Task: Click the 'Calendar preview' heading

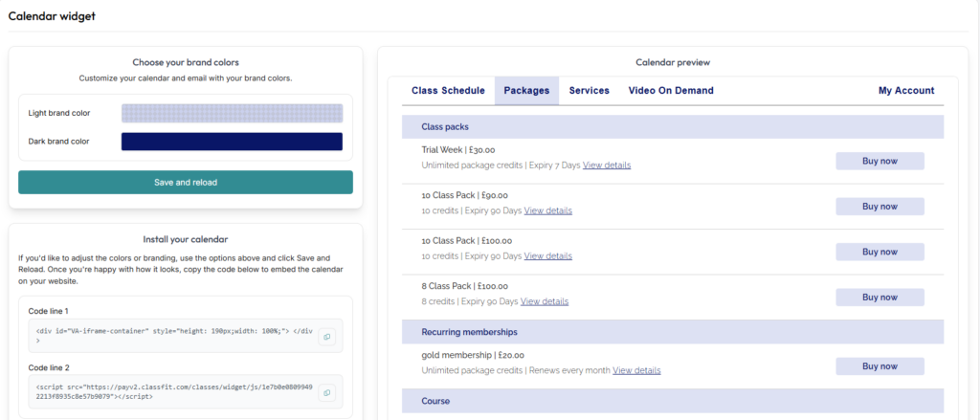Action: 673,62
